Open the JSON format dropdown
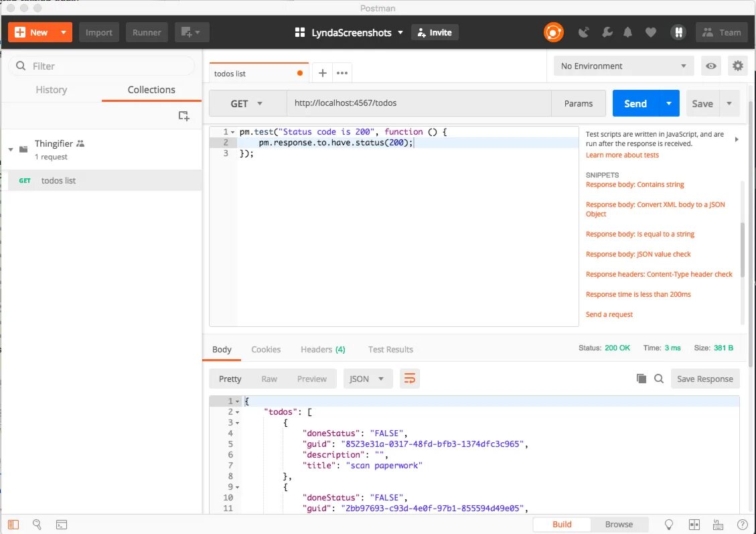The height and width of the screenshot is (534, 756). click(x=368, y=379)
